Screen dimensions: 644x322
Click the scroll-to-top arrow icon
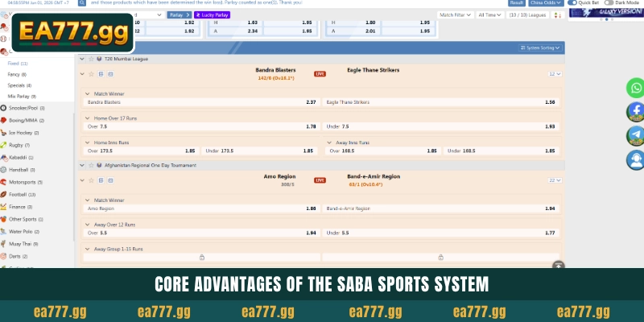(558, 266)
